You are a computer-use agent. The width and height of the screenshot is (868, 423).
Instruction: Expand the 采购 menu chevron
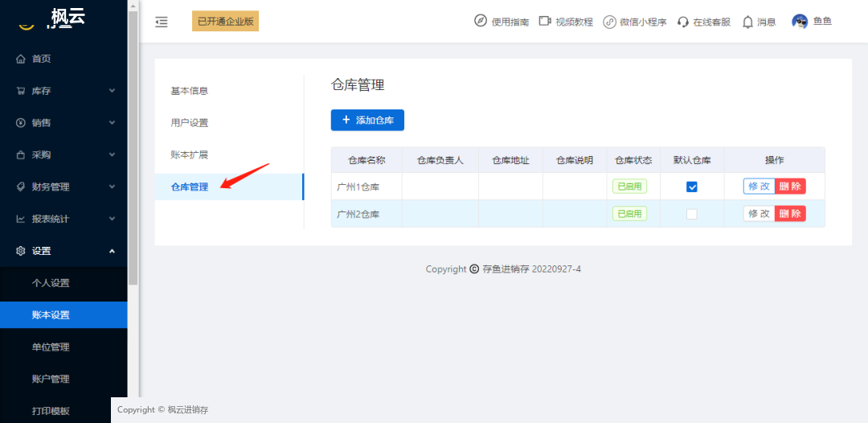point(112,155)
